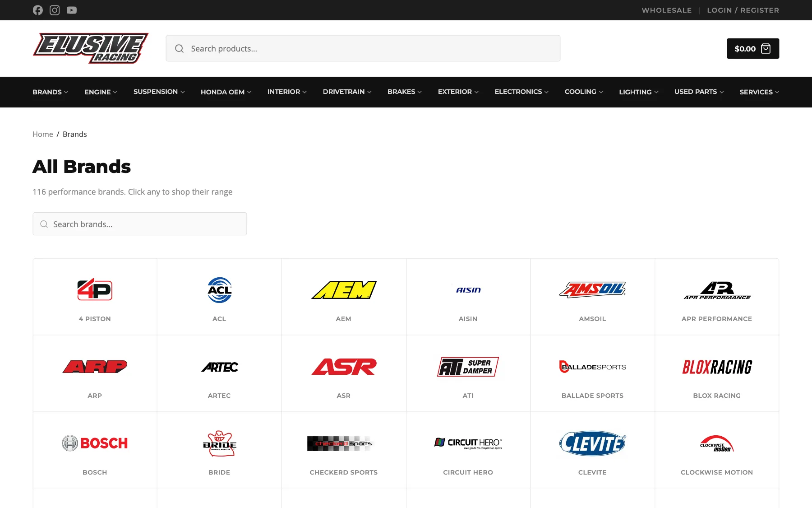812x508 pixels.
Task: Open the AMSOIL brand name link
Action: pyautogui.click(x=592, y=319)
